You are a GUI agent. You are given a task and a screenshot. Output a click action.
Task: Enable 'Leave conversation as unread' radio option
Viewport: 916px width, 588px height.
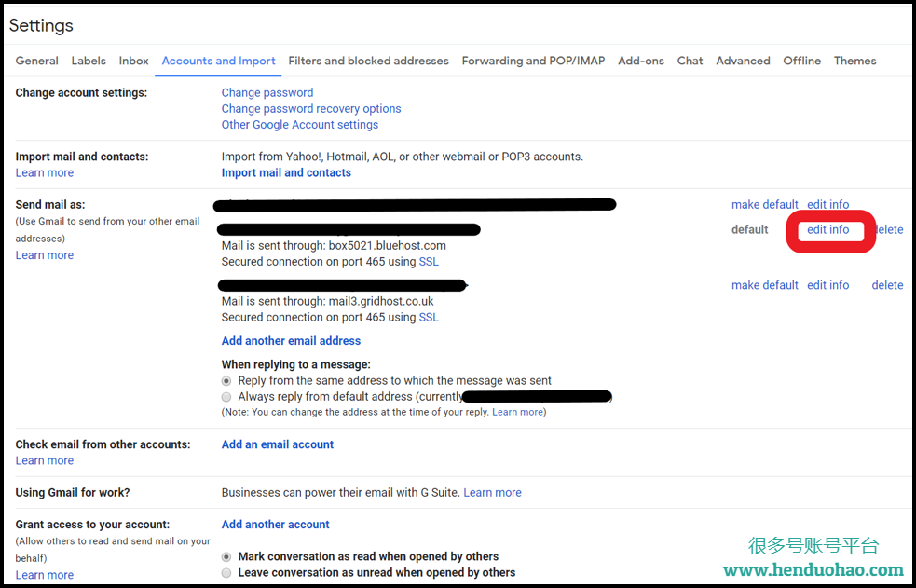coord(226,573)
